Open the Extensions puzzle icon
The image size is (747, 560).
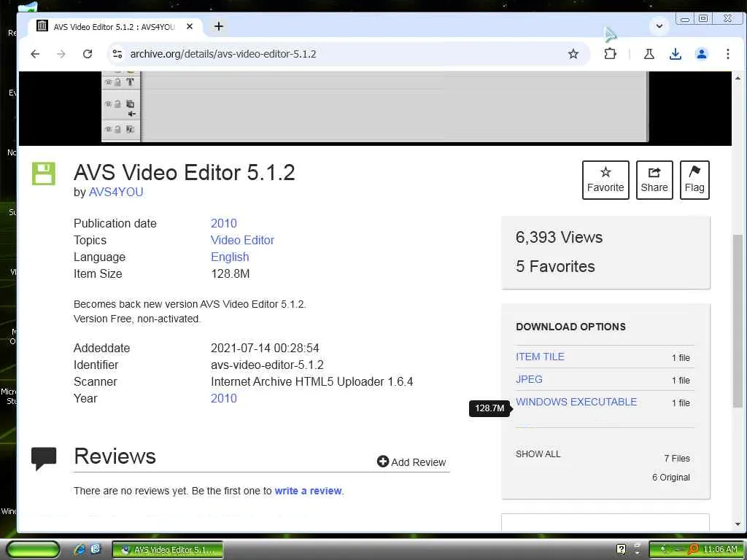coord(610,54)
